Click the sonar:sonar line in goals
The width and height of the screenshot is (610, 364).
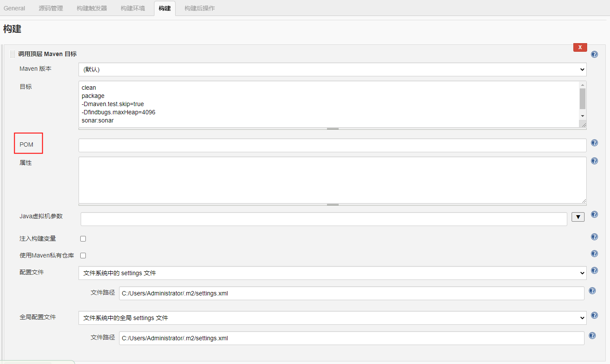[x=97, y=120]
